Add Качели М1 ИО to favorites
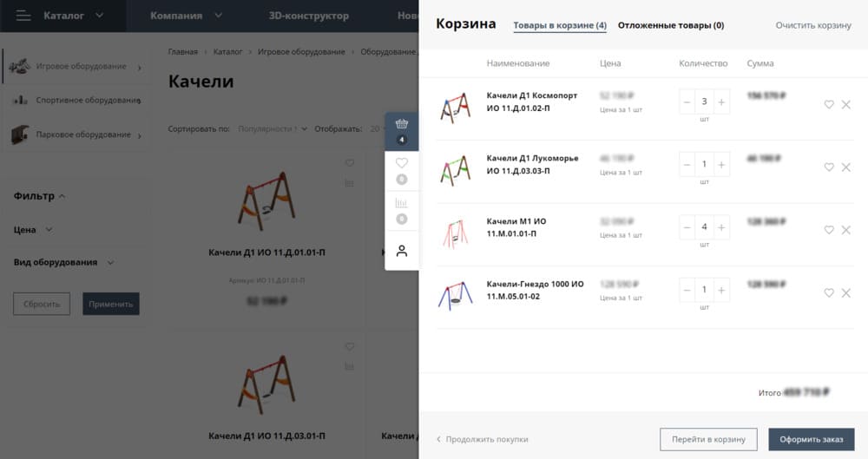 pyautogui.click(x=829, y=230)
